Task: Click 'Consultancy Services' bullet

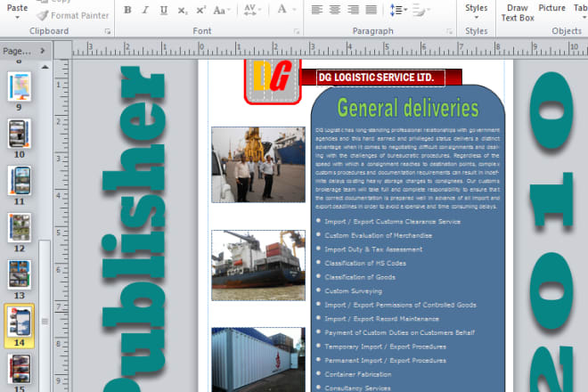Action: coord(357,388)
